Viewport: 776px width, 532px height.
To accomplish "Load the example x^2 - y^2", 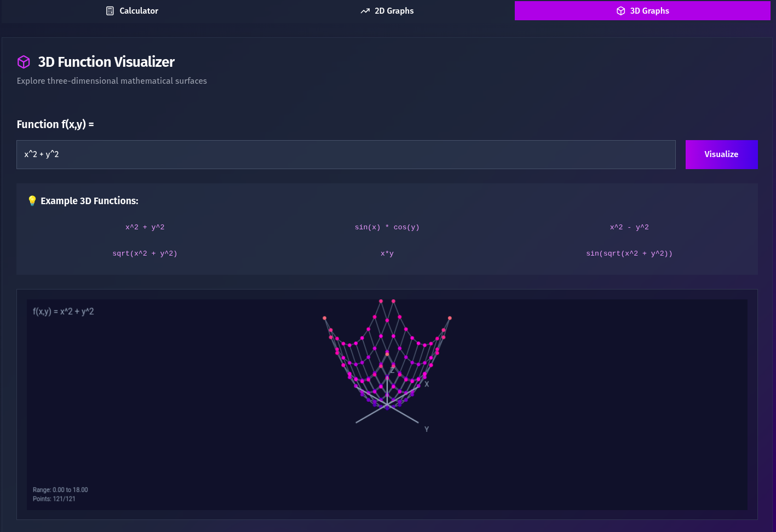I will pyautogui.click(x=629, y=227).
